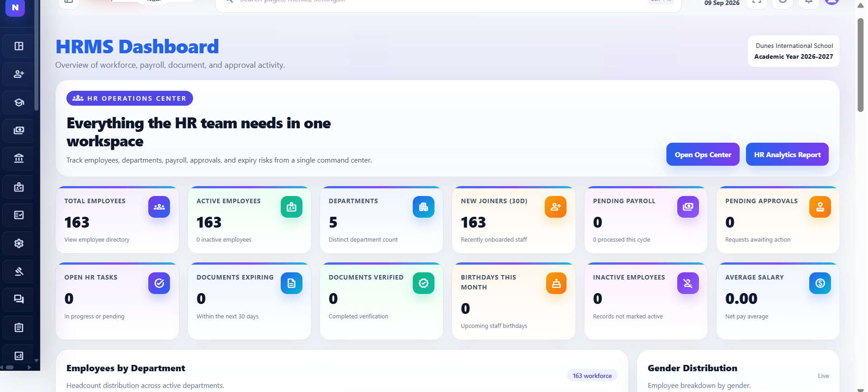Click the Total Employees people icon
The width and height of the screenshot is (868, 392).
coord(159,207)
